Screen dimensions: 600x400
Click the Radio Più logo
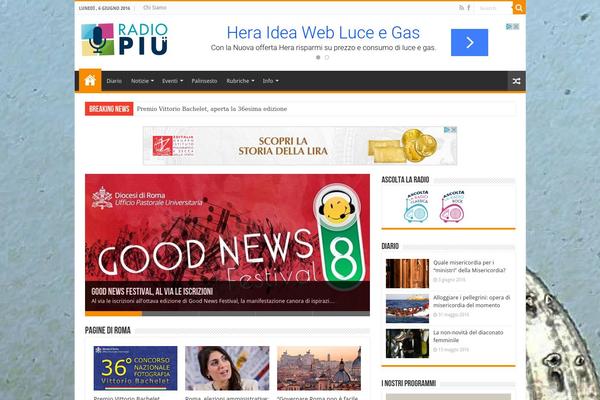click(125, 39)
